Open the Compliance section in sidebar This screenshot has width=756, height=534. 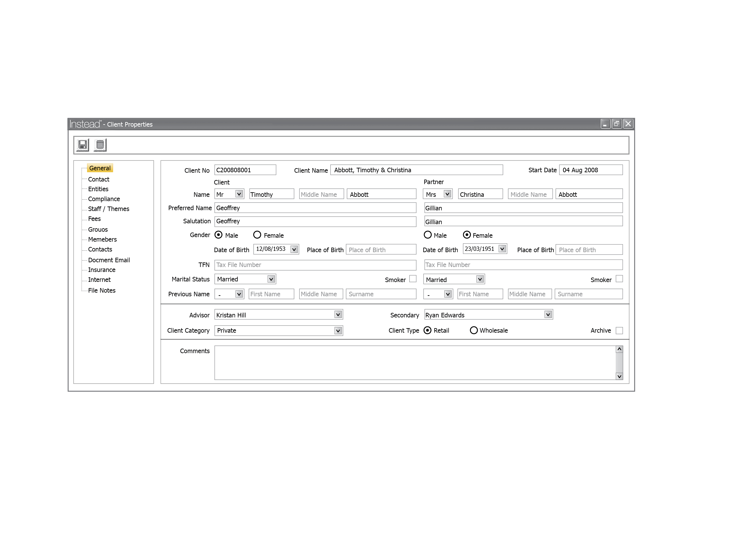pos(104,199)
